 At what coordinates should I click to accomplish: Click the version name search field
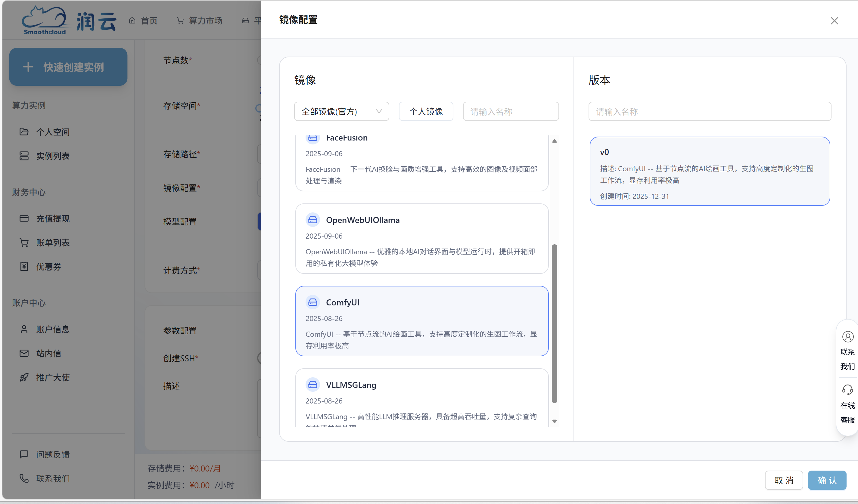710,111
